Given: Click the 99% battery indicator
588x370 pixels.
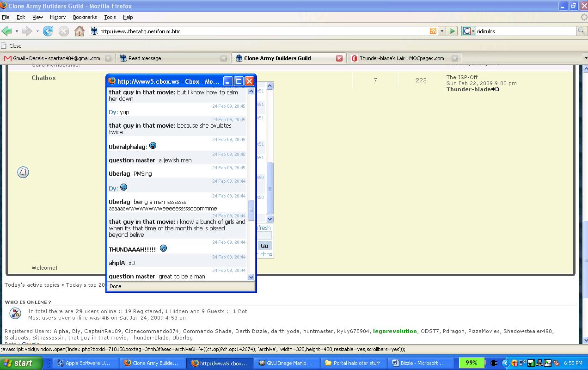Looking at the screenshot, I should pos(471,363).
